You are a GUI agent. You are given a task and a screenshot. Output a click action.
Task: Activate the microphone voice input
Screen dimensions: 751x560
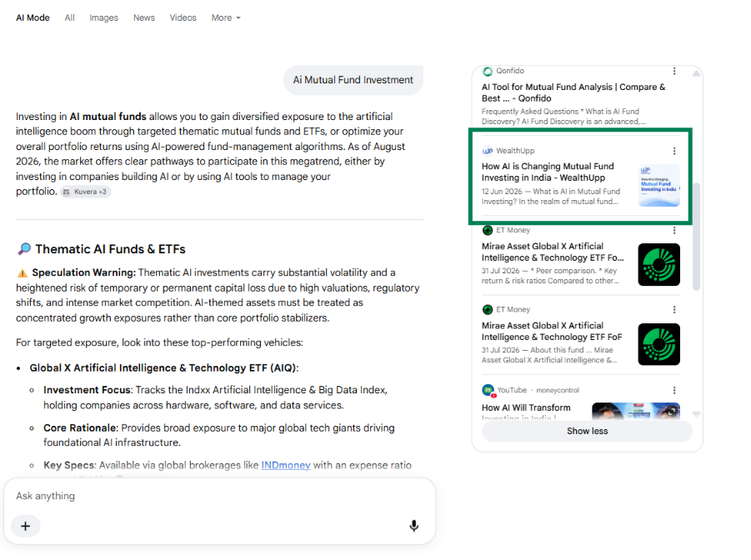tap(413, 526)
